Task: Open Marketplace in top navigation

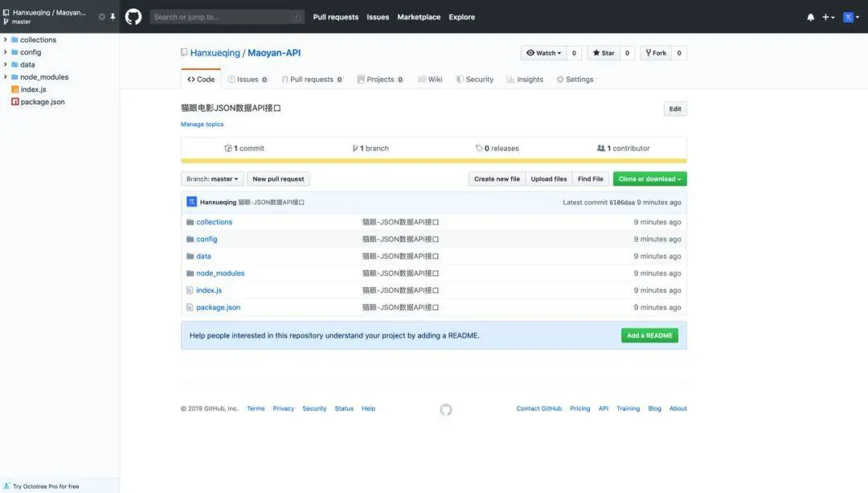Action: [419, 17]
